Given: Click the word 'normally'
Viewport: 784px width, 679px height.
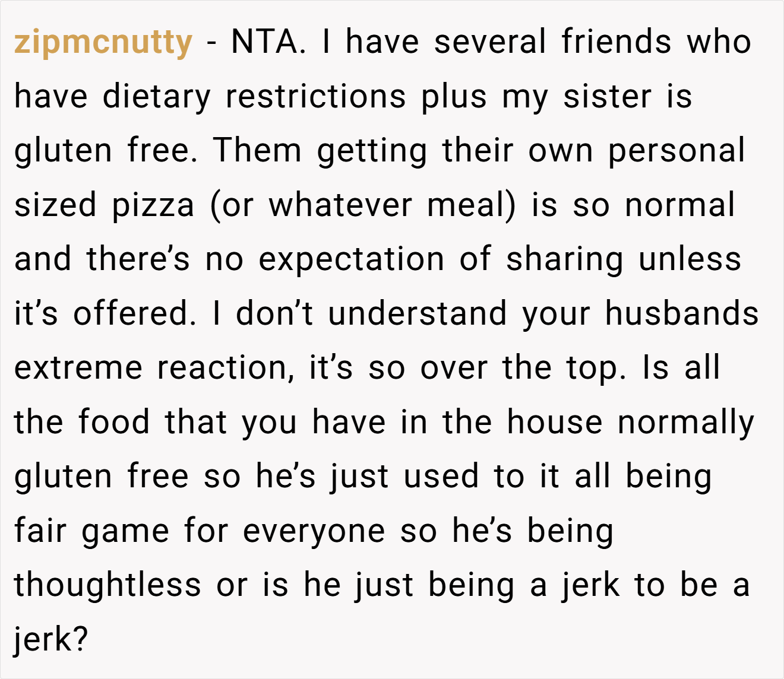Looking at the screenshot, I should (x=686, y=424).
